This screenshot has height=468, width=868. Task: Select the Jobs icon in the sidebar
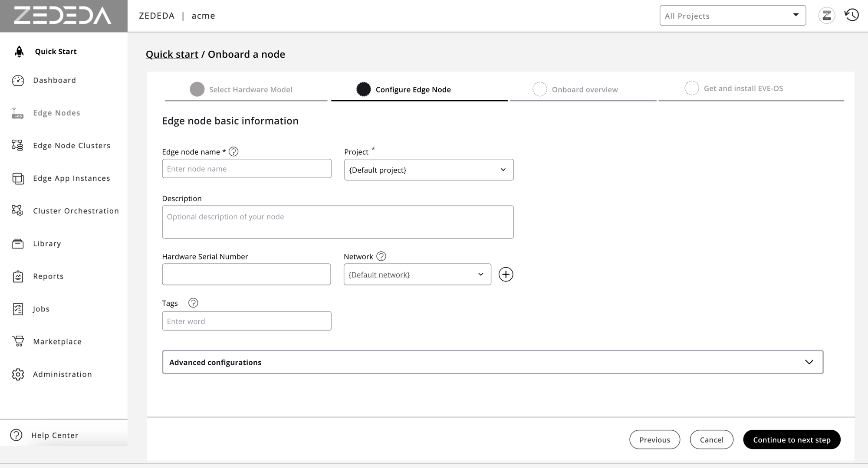[18, 309]
